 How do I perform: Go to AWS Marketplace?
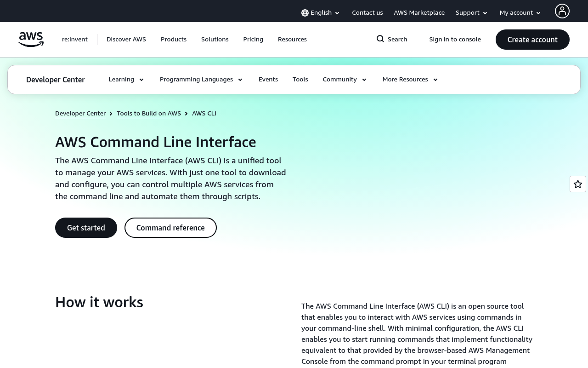coord(419,13)
